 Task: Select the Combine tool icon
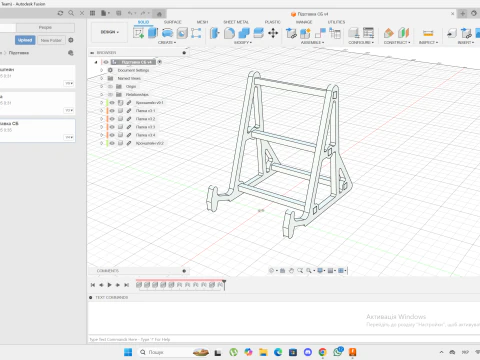click(x=244, y=33)
